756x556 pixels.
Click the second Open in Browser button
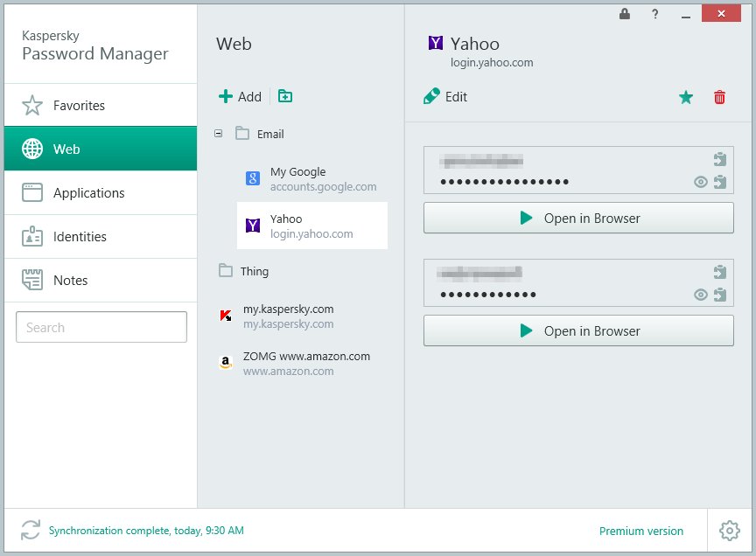(x=578, y=330)
